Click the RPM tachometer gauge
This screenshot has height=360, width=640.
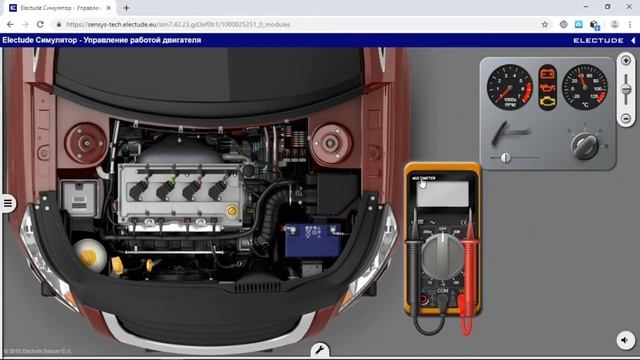[x=509, y=87]
